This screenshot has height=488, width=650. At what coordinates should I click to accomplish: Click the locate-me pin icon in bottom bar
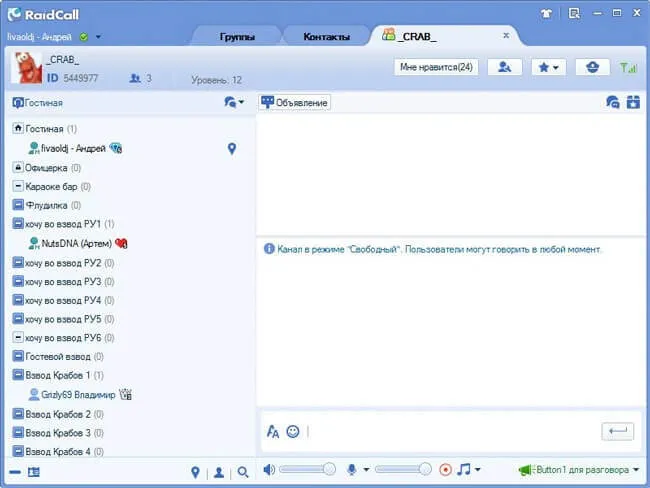(x=195, y=472)
